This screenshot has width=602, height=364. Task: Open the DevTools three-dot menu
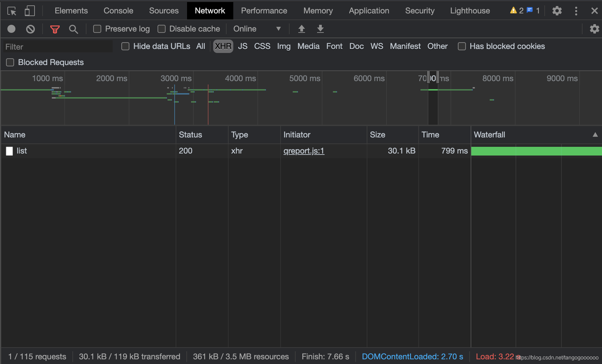(x=576, y=11)
